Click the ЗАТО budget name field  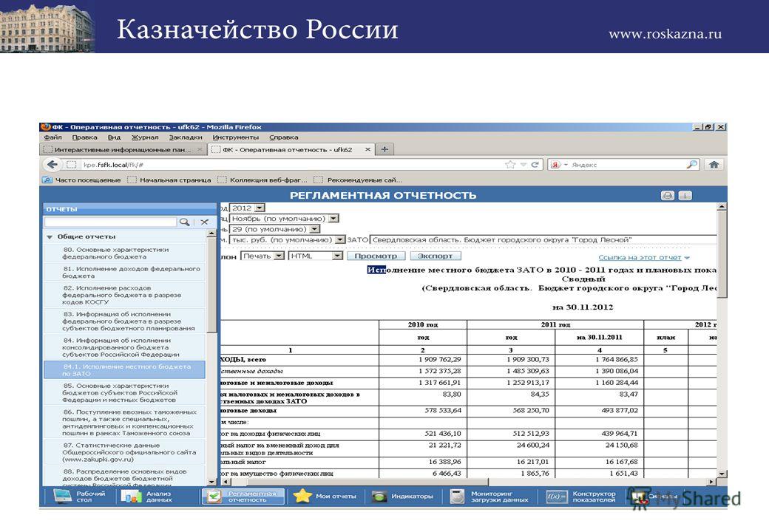[x=543, y=240]
